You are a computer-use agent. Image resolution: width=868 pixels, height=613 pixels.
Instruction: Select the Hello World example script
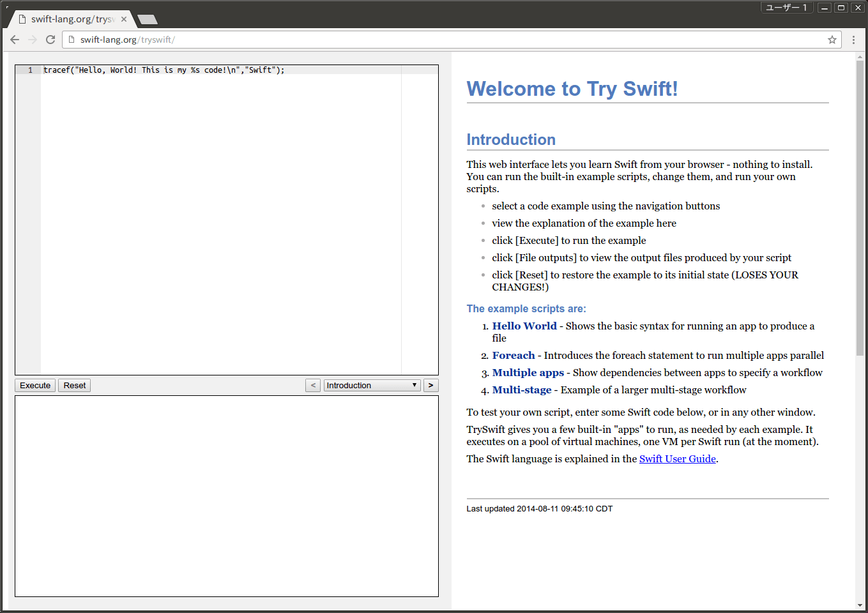(524, 326)
